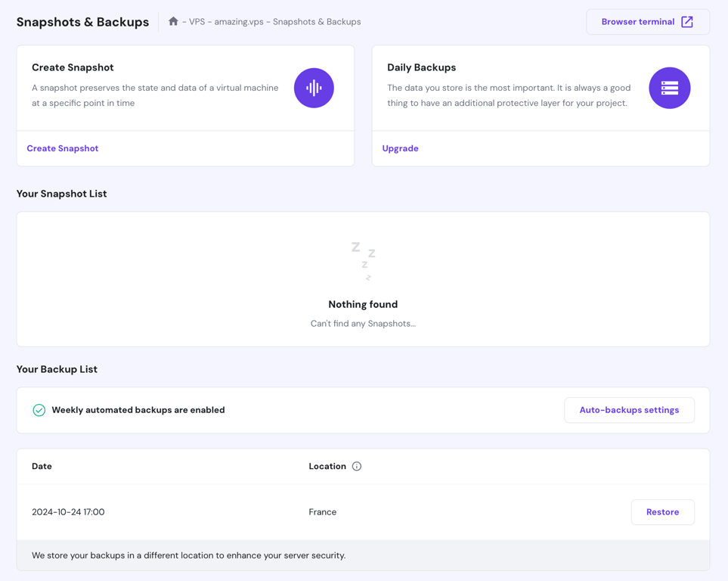728x581 pixels.
Task: Click the green checkmark beside weekly backups message
Action: (39, 409)
